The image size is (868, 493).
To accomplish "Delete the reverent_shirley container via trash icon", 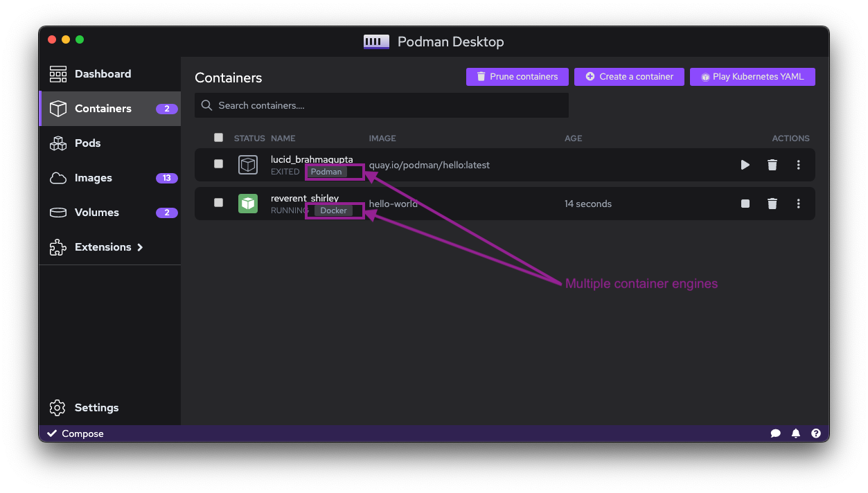I will tap(772, 204).
